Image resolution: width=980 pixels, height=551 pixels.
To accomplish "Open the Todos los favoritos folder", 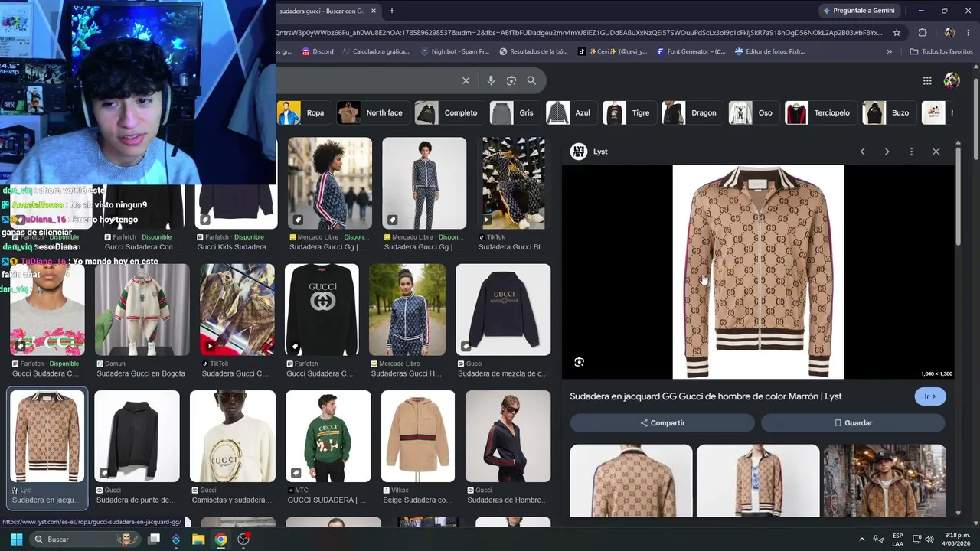I will (x=941, y=51).
